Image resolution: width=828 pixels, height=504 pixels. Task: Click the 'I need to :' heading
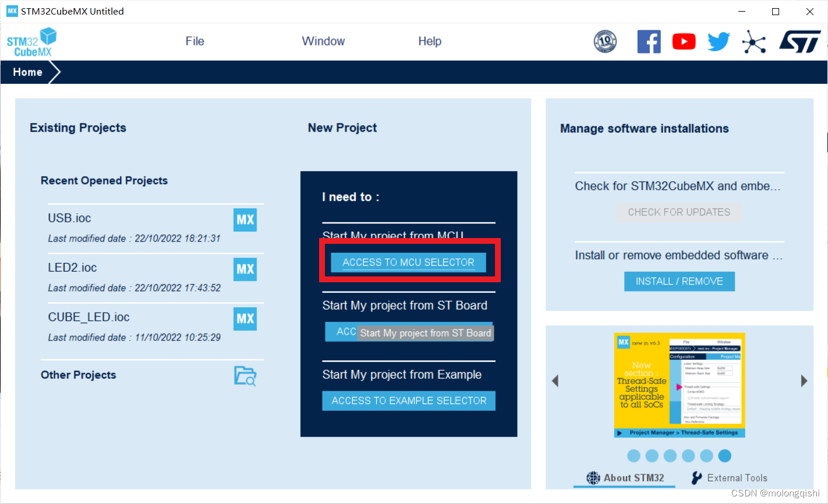pyautogui.click(x=351, y=197)
